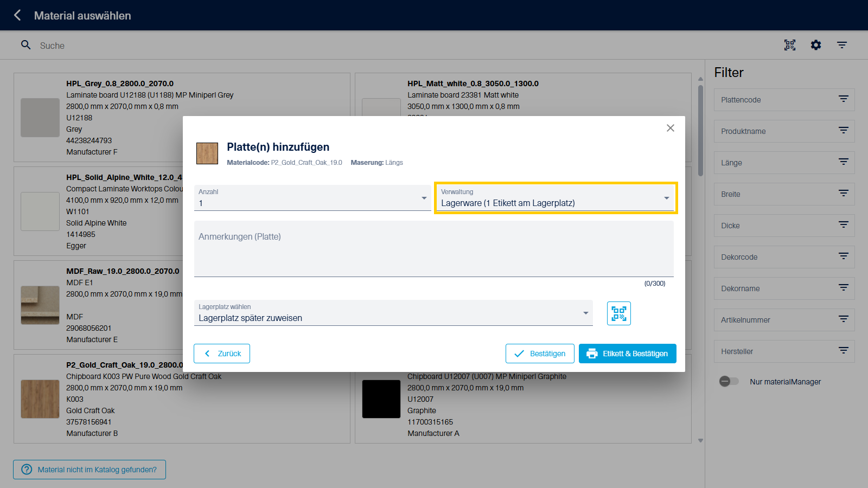Click Dekorname filter icon

844,287
